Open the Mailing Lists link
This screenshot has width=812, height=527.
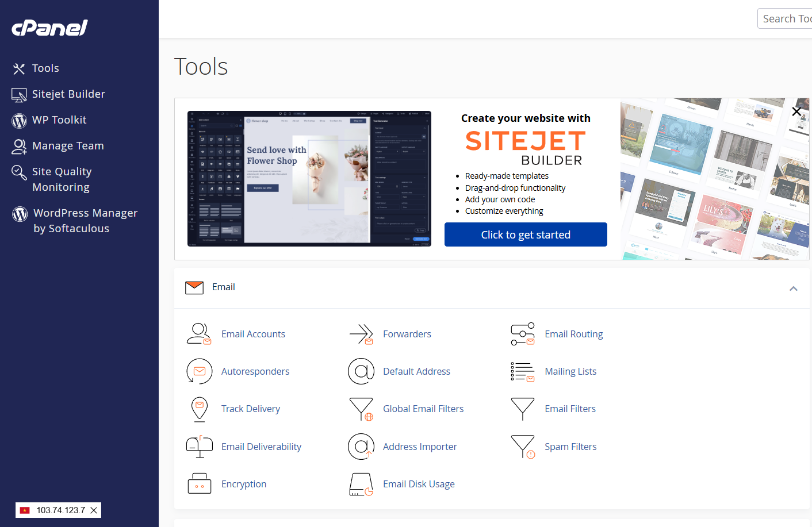click(570, 371)
